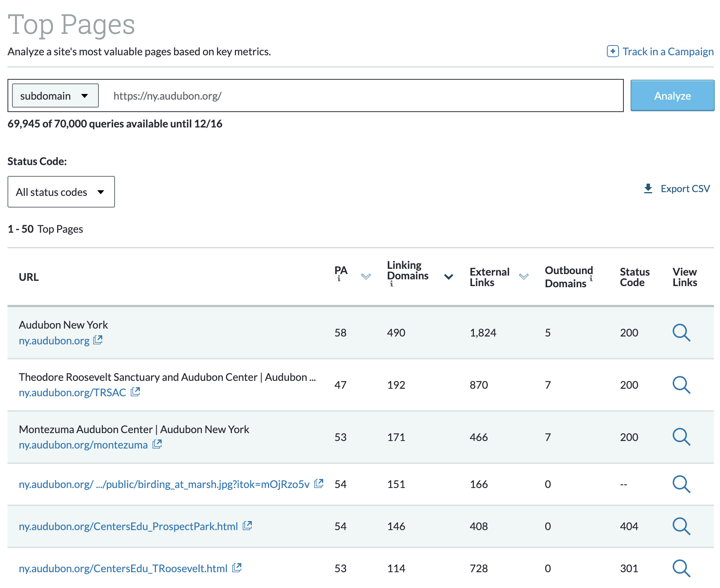Click the Track in a Campaign link

[668, 52]
